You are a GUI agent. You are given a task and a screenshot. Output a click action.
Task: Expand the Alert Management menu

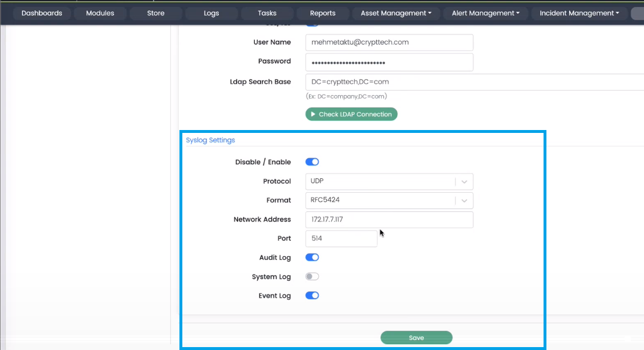coord(487,13)
